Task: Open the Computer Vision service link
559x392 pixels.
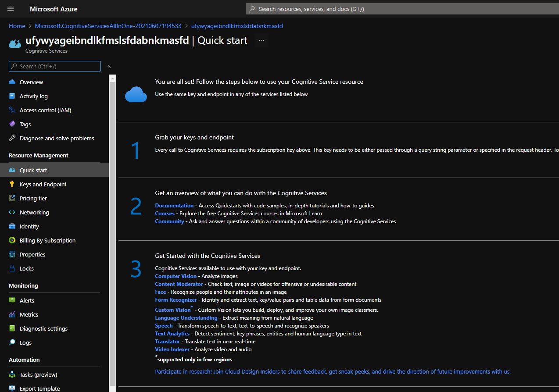Action: 176,276
